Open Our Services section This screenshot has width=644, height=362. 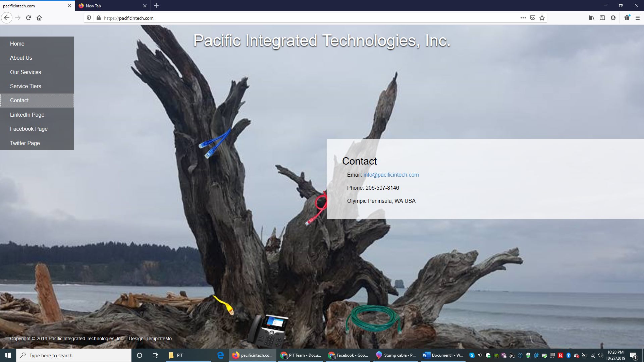point(37,72)
